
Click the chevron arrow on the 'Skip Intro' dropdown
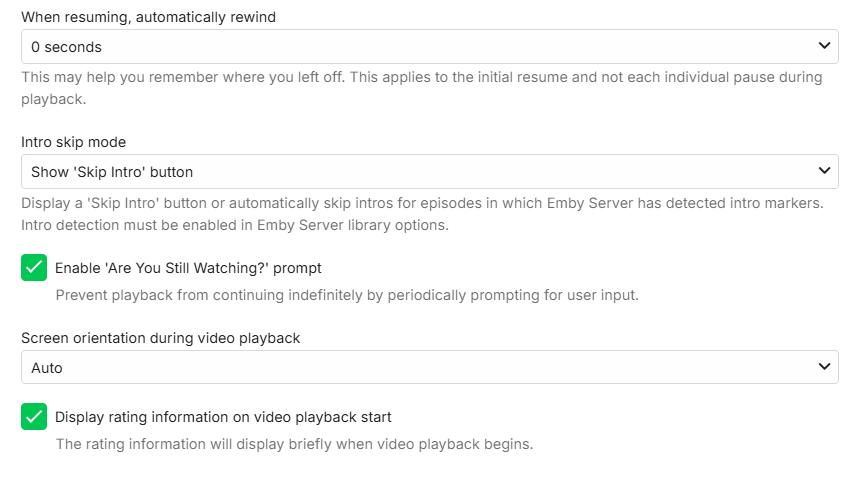(825, 171)
